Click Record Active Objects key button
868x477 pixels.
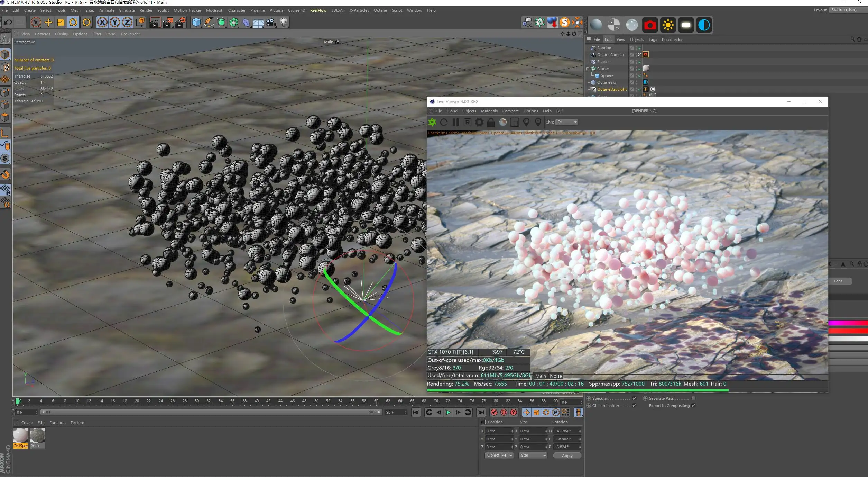point(494,412)
